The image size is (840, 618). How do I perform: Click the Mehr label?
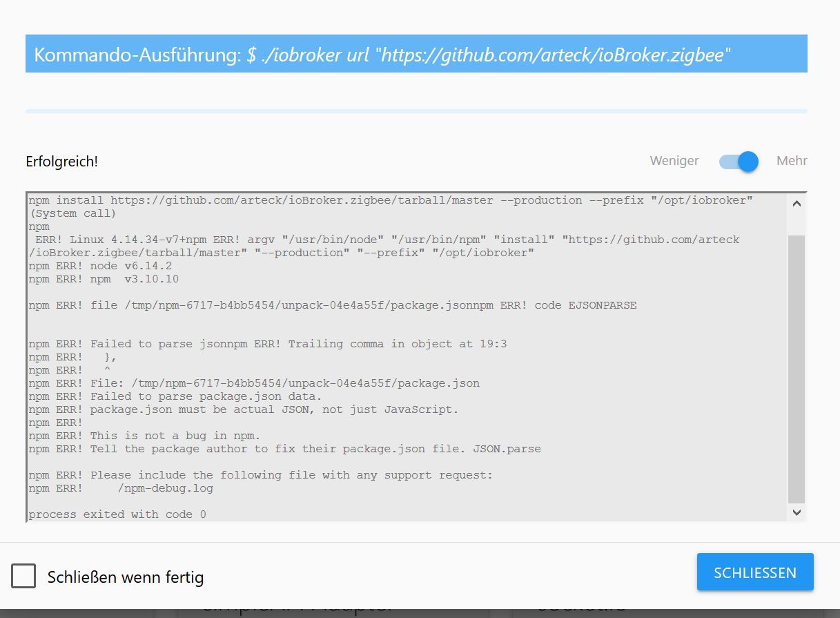pyautogui.click(x=792, y=161)
